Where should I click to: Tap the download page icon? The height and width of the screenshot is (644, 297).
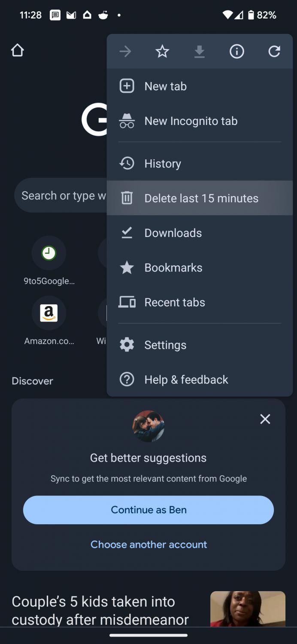click(200, 52)
